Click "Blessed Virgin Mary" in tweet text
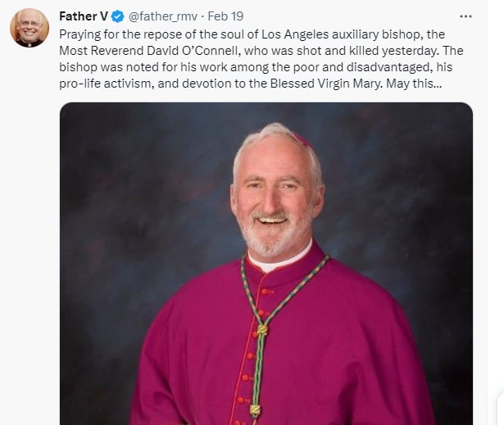This screenshot has width=504, height=425. pyautogui.click(x=326, y=84)
